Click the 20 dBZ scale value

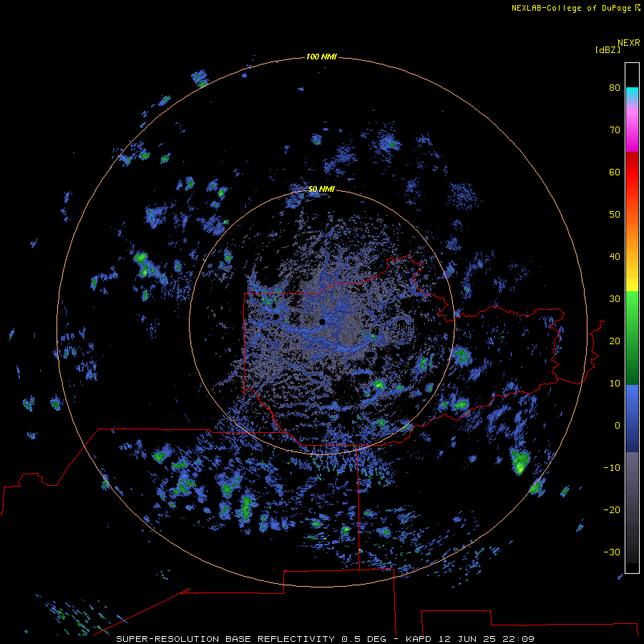coord(615,341)
